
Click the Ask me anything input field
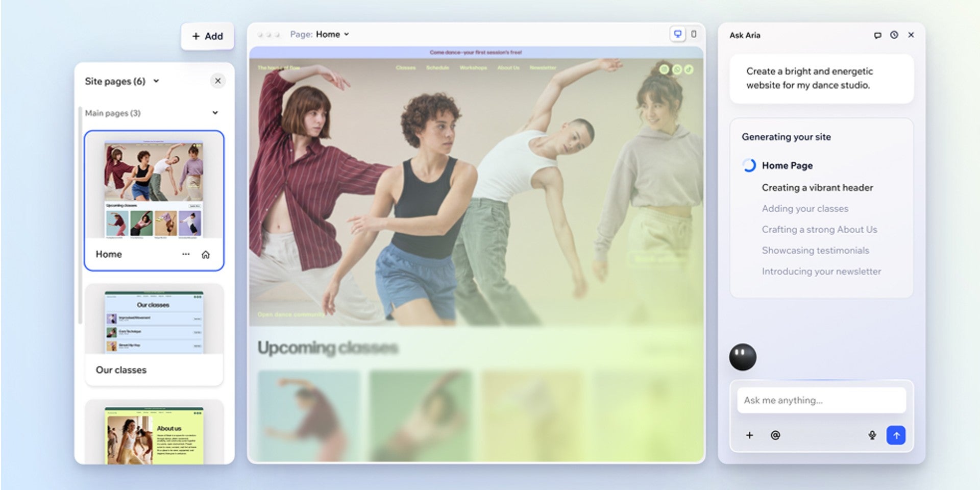click(x=821, y=400)
